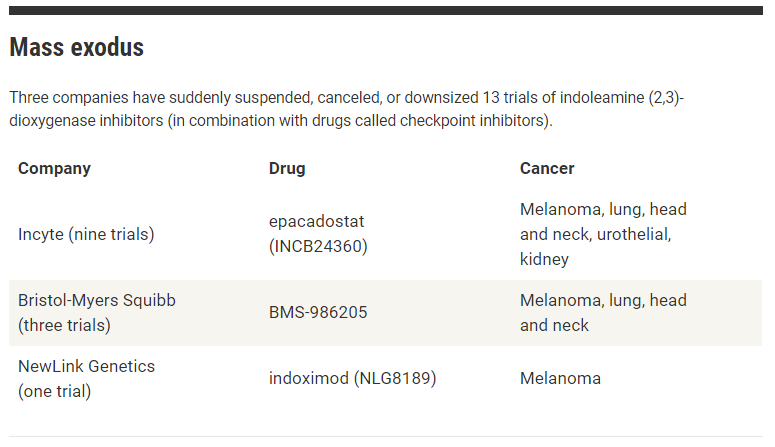Image resolution: width=775 pixels, height=447 pixels.
Task: Select the Cancer column header
Action: coord(547,169)
